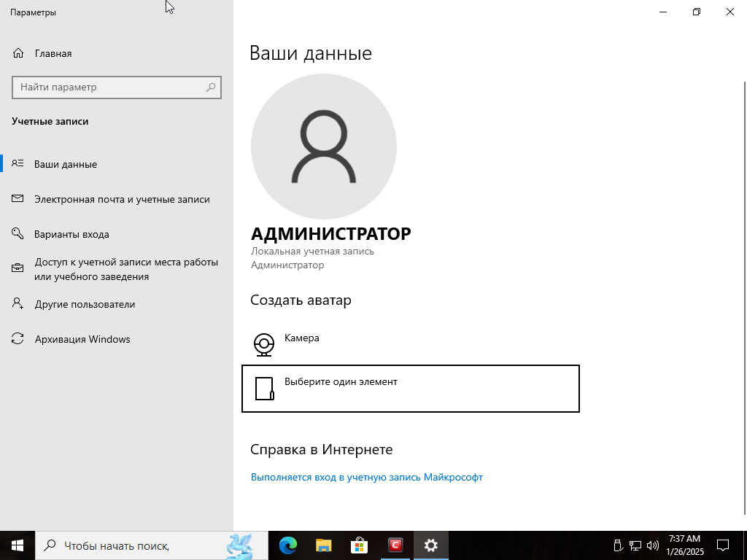Click the Учетные записи sidebar heading

(50, 122)
